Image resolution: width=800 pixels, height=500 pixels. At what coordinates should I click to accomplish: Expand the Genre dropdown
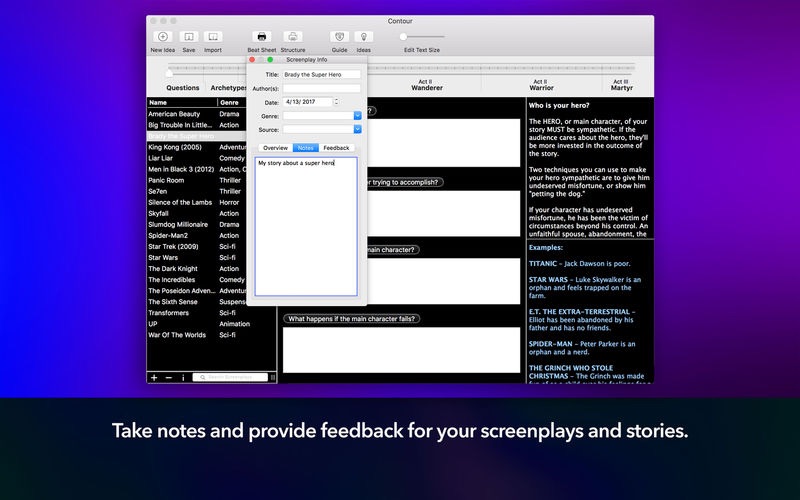click(x=358, y=116)
